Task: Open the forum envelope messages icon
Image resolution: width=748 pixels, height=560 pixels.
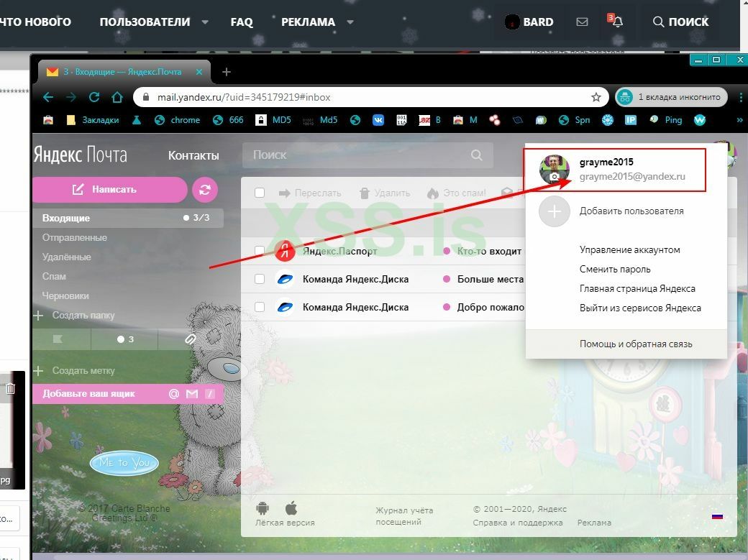Action: coord(582,22)
